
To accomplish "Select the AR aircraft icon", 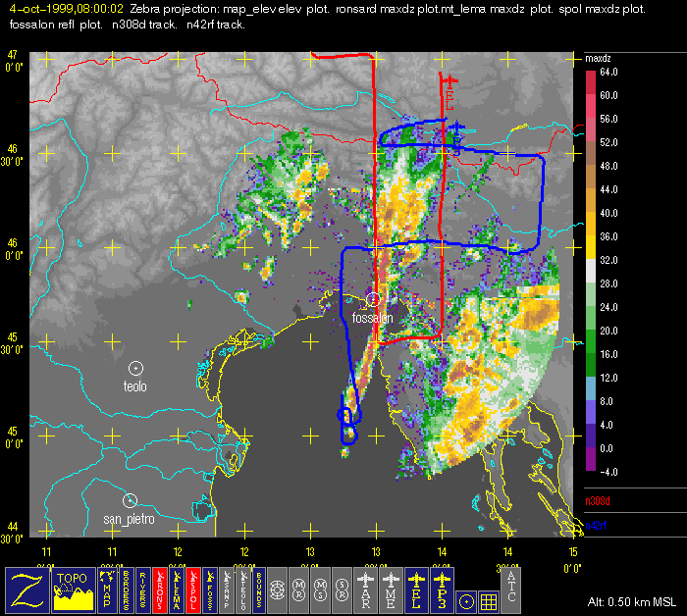I will (x=365, y=590).
